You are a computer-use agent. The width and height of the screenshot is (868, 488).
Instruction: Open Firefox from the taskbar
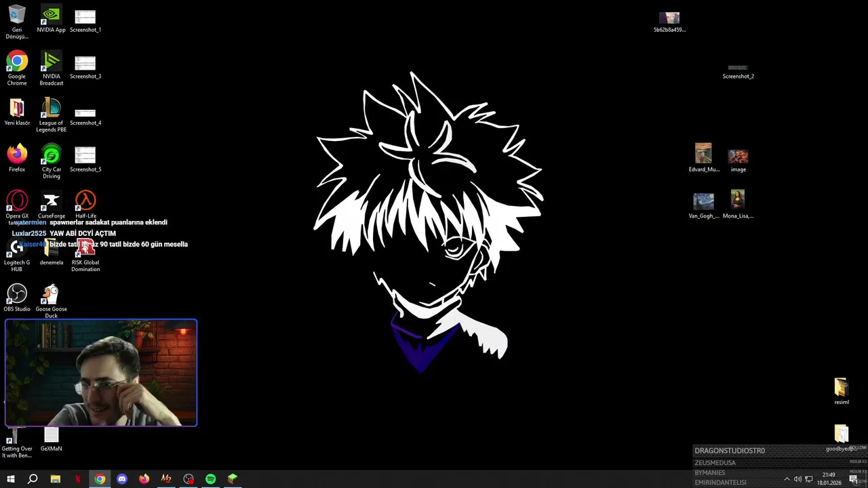pyautogui.click(x=144, y=479)
